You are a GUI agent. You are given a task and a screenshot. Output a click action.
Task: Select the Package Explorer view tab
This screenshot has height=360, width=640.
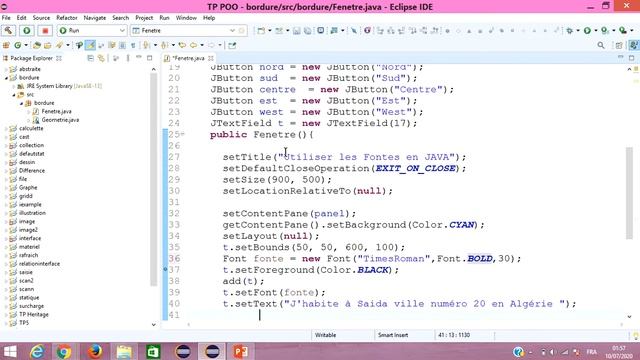pos(31,58)
